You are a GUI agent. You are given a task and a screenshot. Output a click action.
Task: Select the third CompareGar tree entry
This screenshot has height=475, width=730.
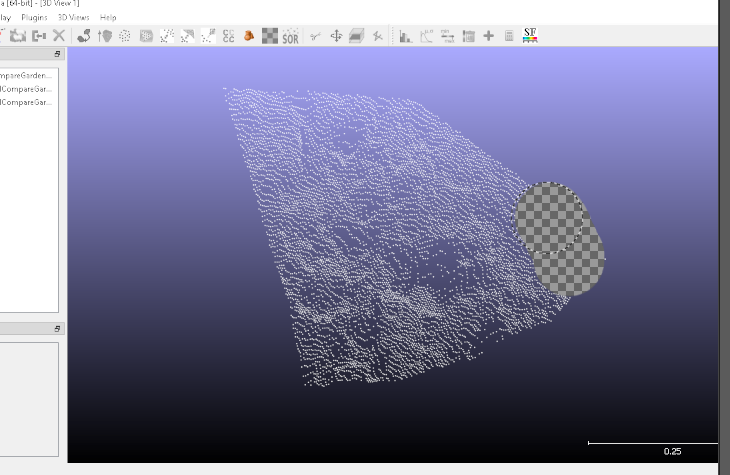(x=27, y=101)
